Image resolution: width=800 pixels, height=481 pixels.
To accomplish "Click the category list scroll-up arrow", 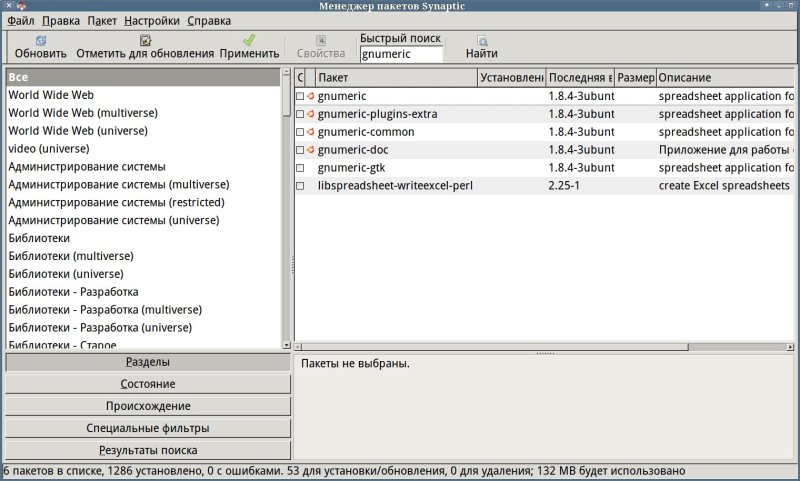I will point(286,72).
